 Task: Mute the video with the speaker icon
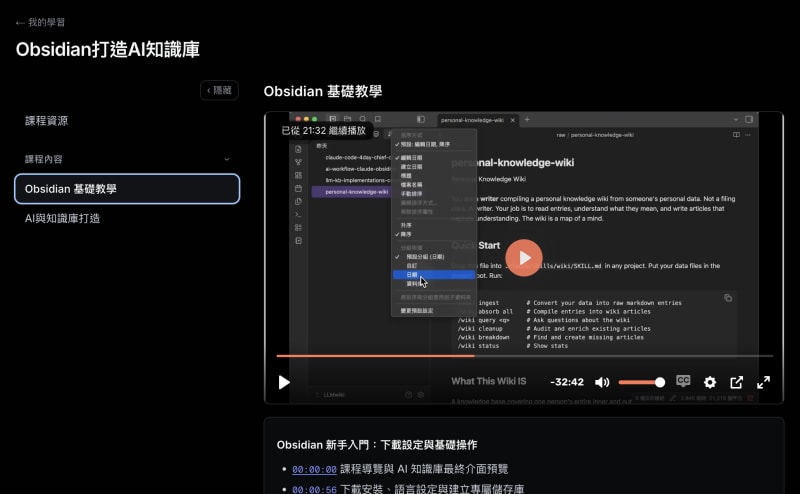click(x=602, y=382)
